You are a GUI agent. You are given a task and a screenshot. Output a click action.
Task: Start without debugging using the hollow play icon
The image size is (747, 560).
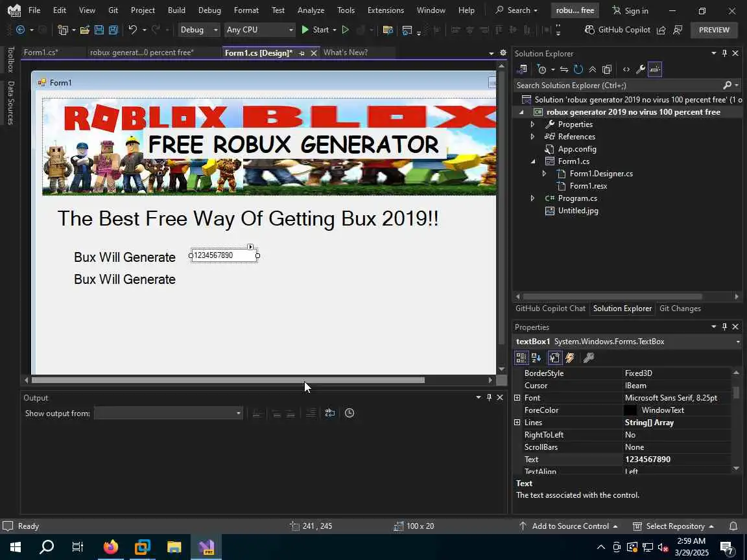346,30
